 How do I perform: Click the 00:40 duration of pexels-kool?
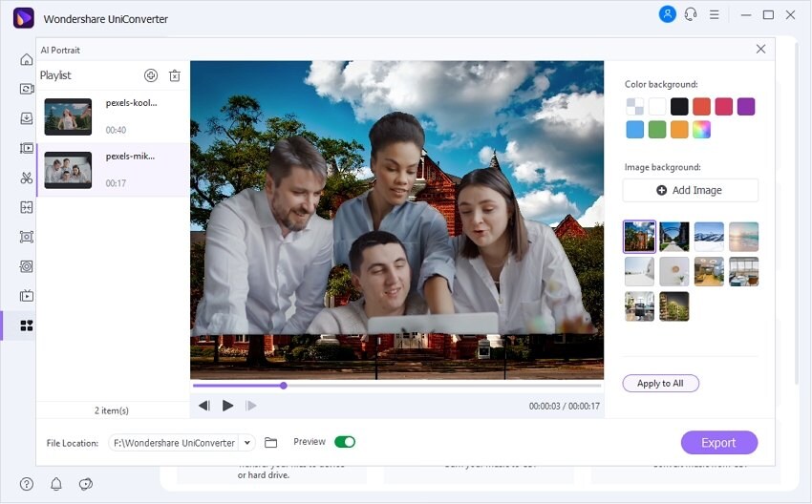(116, 130)
